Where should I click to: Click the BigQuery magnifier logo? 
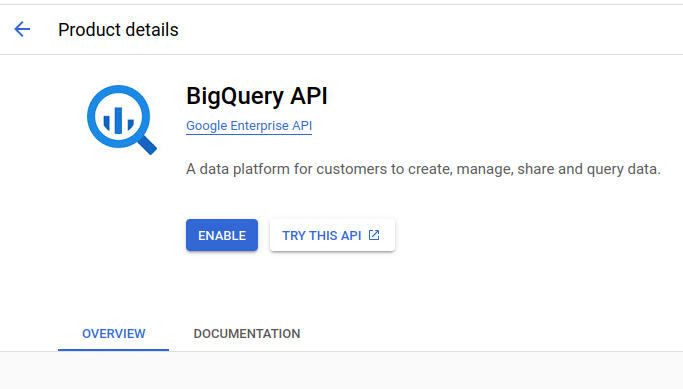[122, 119]
